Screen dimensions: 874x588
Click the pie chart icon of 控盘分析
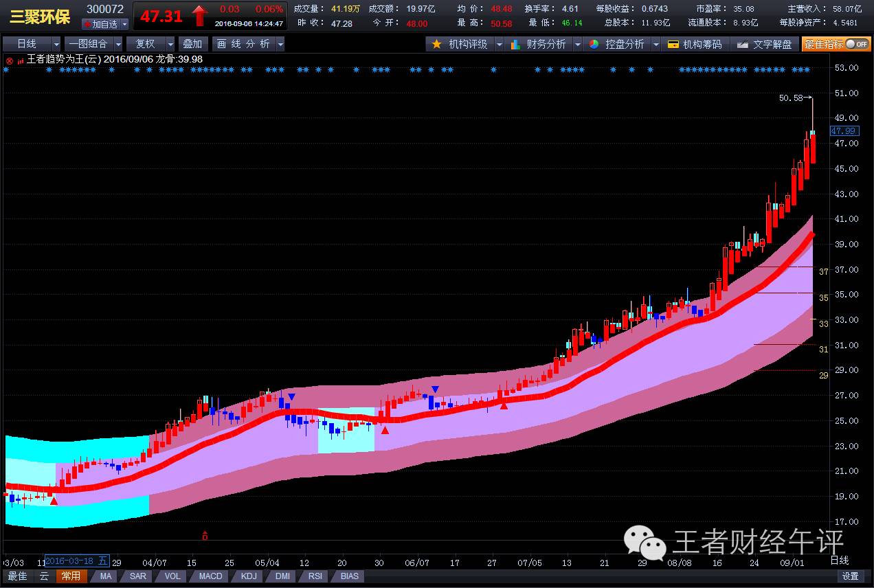click(x=594, y=44)
